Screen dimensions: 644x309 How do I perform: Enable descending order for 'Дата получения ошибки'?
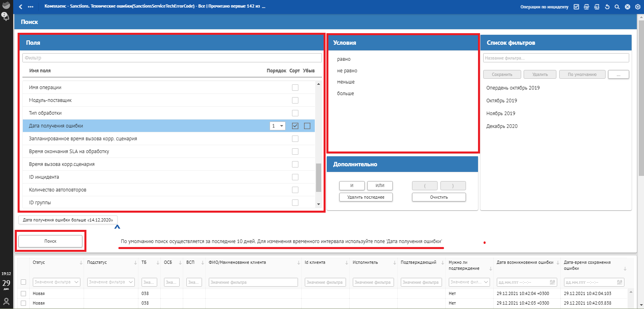click(307, 126)
